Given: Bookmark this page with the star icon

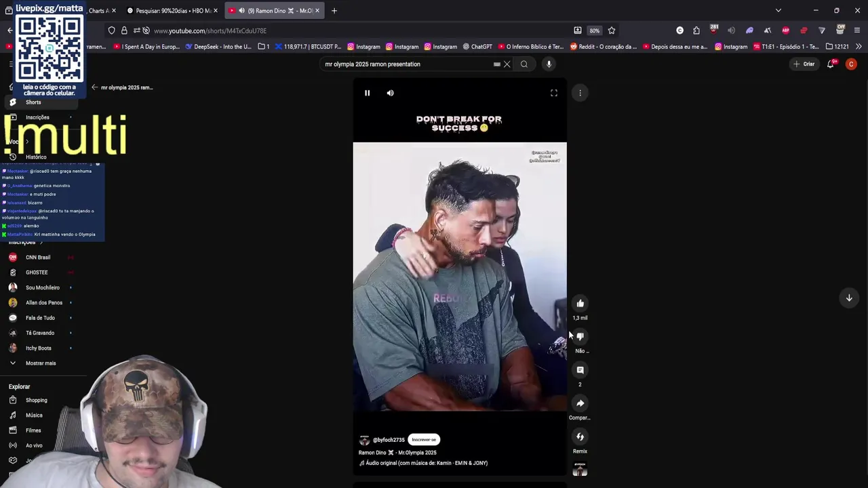Looking at the screenshot, I should pyautogui.click(x=612, y=30).
